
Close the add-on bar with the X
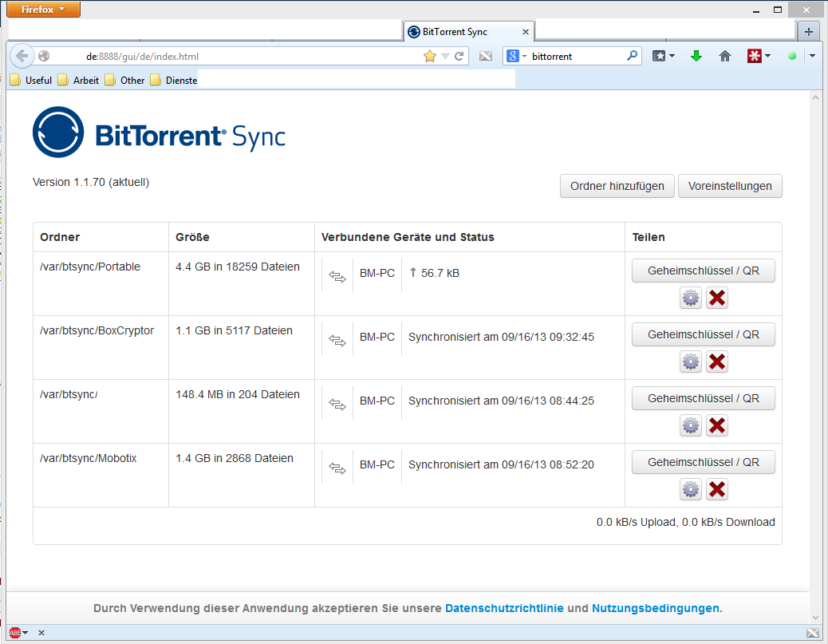coord(41,632)
